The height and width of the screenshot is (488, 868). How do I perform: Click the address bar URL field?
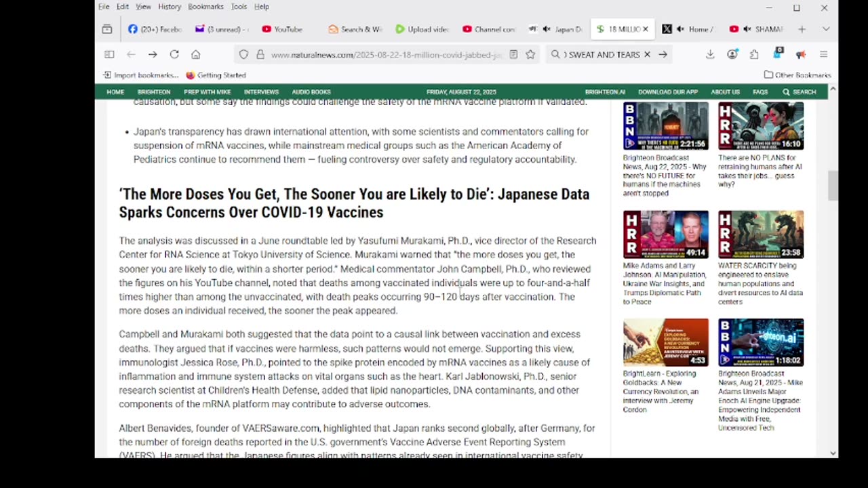[x=387, y=54]
